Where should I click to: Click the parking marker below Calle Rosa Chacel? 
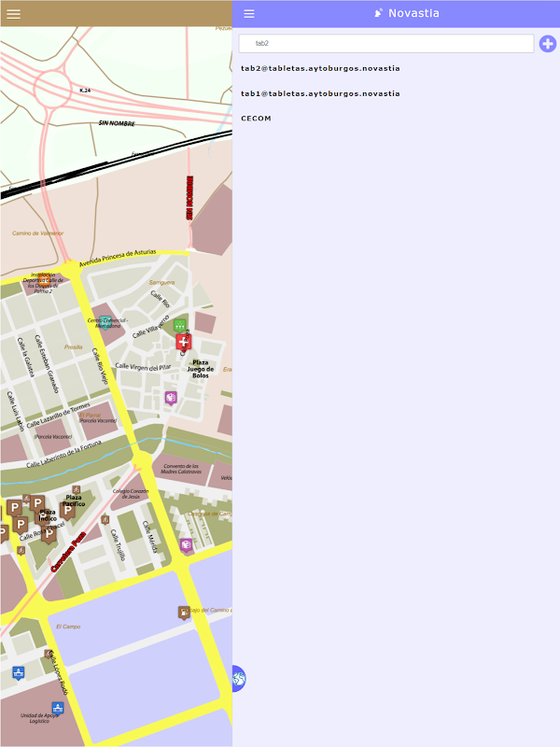coord(49,534)
